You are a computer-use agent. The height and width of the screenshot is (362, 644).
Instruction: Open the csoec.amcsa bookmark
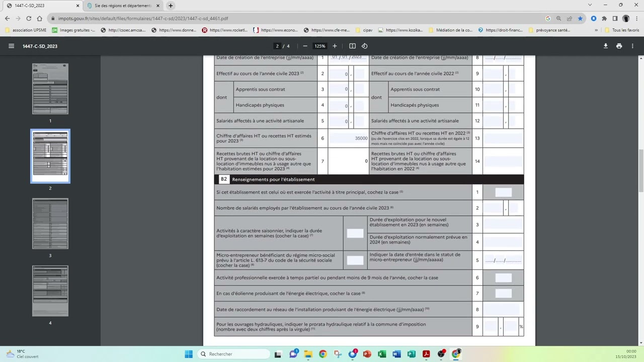[123, 30]
